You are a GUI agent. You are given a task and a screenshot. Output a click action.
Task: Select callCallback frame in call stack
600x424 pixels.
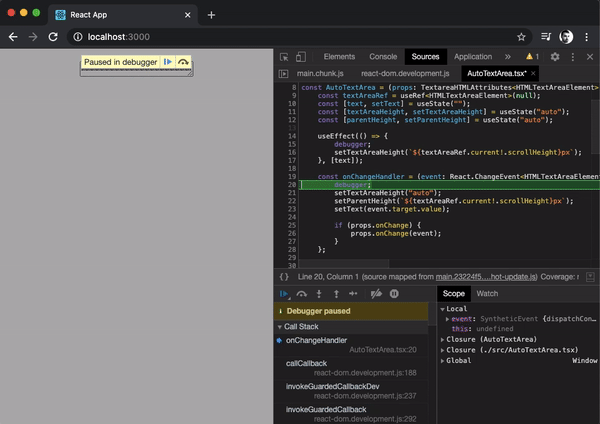point(306,363)
